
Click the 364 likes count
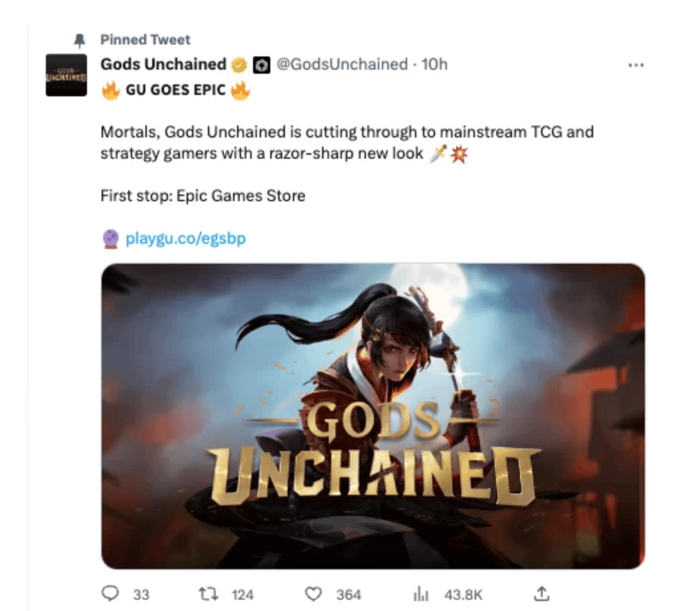coord(349,594)
